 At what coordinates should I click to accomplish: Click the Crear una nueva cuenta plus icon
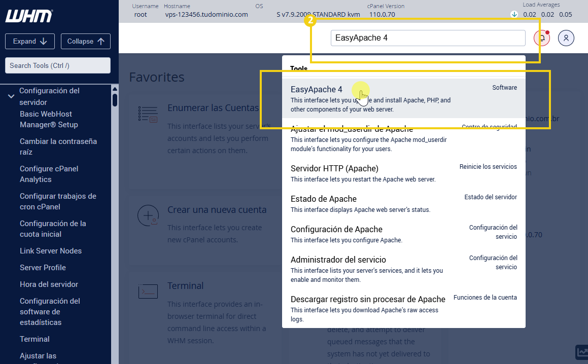(x=148, y=215)
